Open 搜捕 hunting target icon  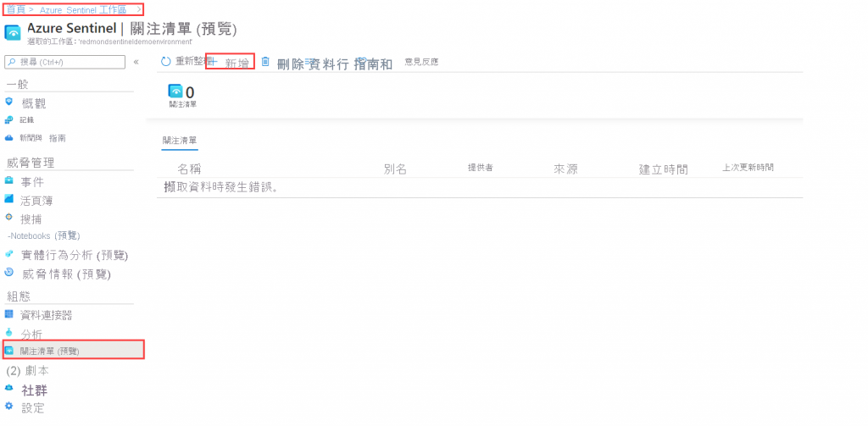(x=8, y=217)
